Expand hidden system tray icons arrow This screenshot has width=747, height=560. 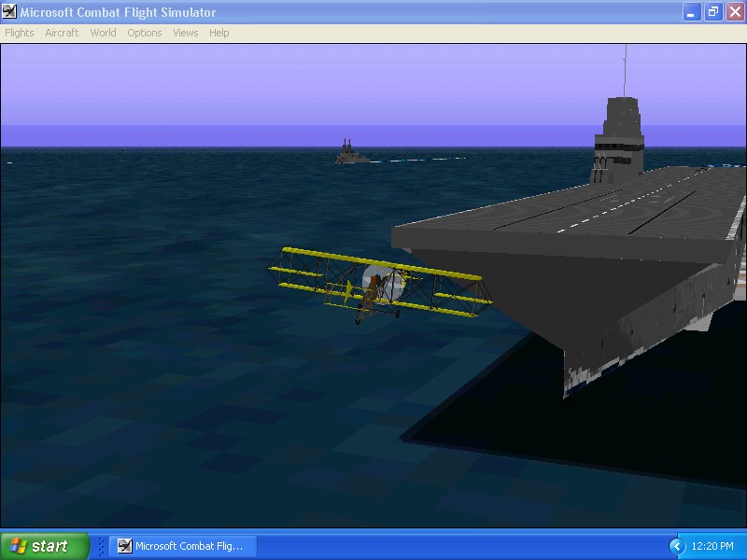click(x=677, y=546)
